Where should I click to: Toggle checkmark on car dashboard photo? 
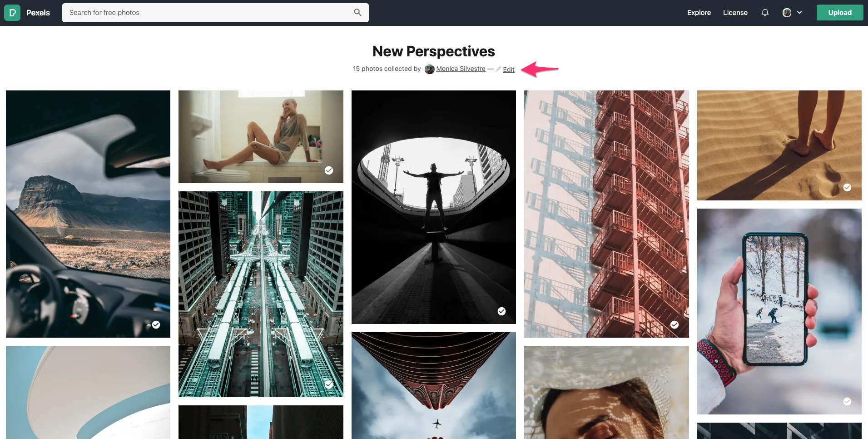tap(156, 324)
